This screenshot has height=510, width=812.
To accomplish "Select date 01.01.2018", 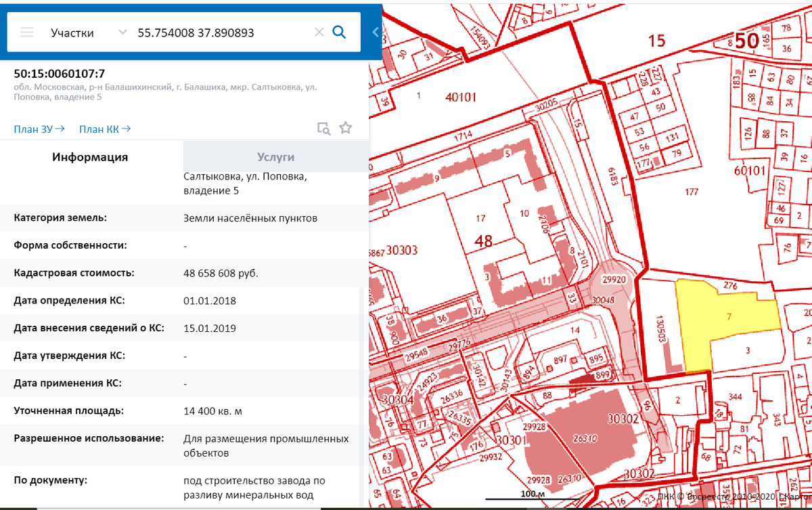I will (210, 300).
